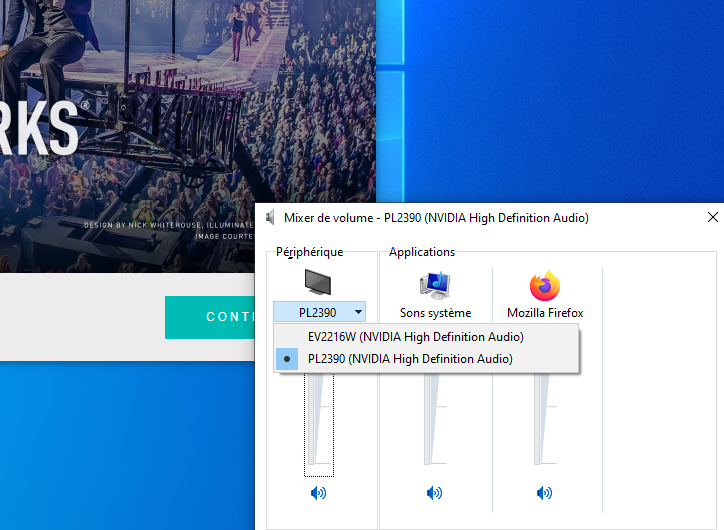The height and width of the screenshot is (530, 724).
Task: Click the teal CONTI button in the webpage
Action: coord(210,317)
